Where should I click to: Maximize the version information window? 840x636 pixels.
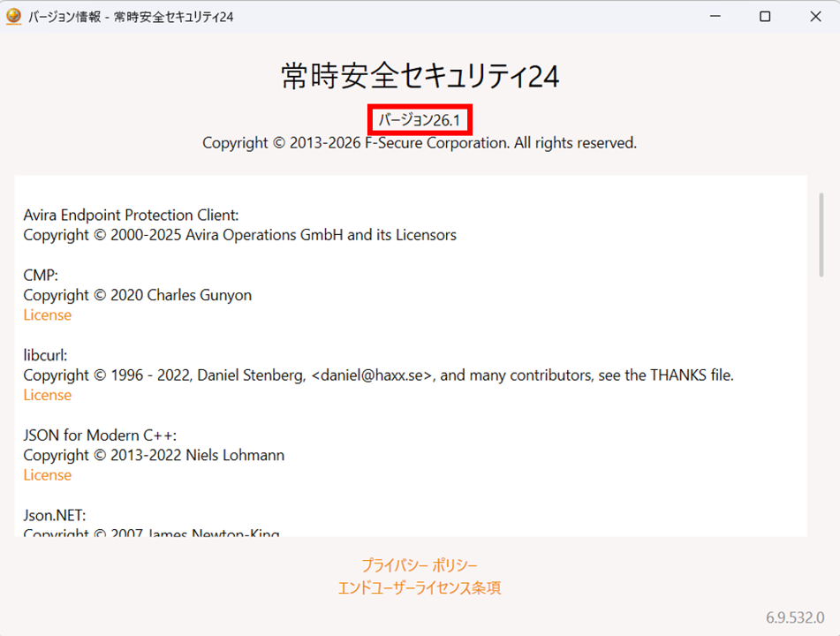[x=764, y=15]
